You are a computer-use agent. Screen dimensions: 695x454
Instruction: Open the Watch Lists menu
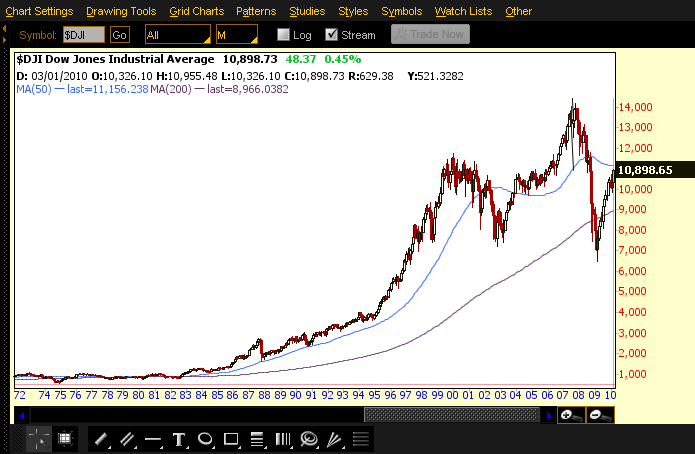coord(463,11)
